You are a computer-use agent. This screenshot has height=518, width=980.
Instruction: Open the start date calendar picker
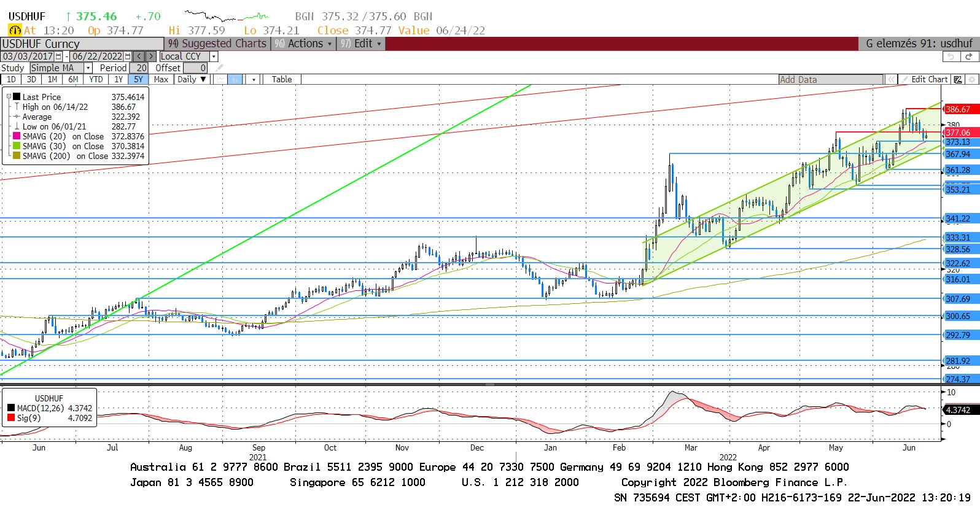(58, 56)
